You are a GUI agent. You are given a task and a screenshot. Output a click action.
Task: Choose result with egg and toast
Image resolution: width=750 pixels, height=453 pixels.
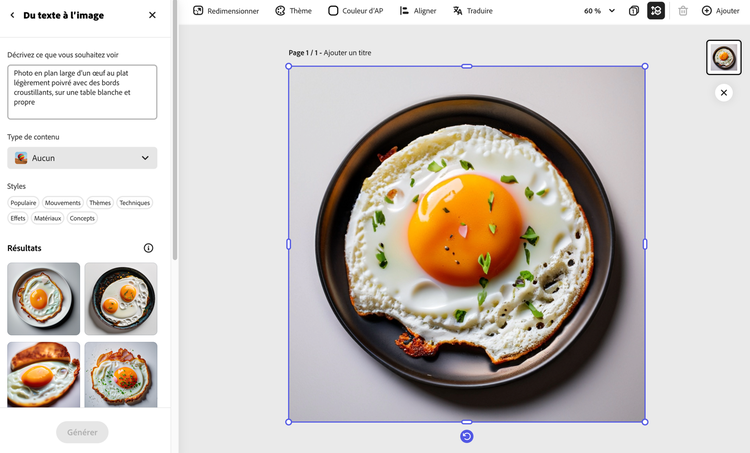(44, 375)
